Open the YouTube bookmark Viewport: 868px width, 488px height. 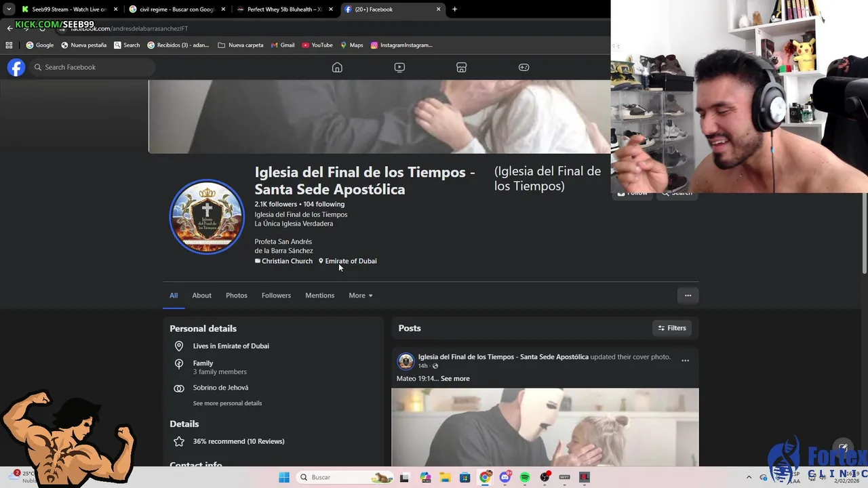pyautogui.click(x=317, y=45)
